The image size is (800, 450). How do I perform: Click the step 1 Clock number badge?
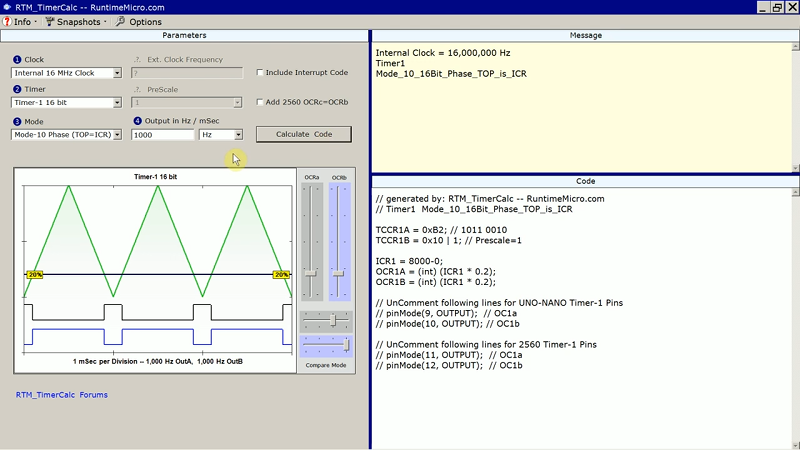(x=17, y=60)
